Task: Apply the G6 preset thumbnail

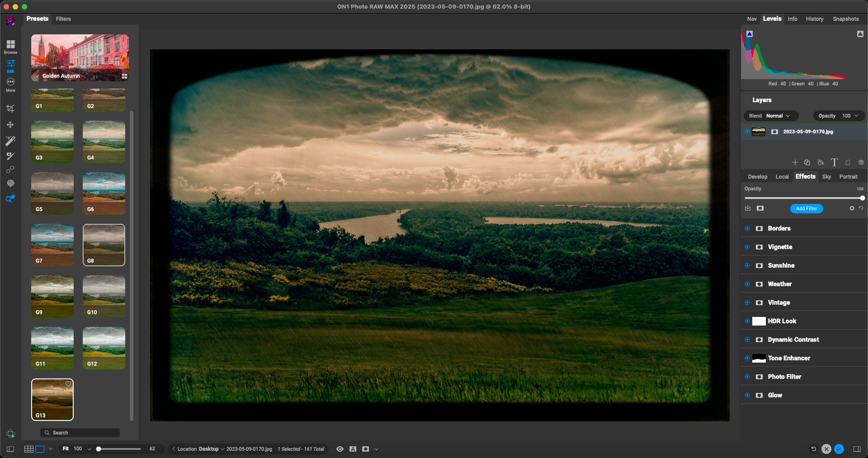Action: point(104,193)
